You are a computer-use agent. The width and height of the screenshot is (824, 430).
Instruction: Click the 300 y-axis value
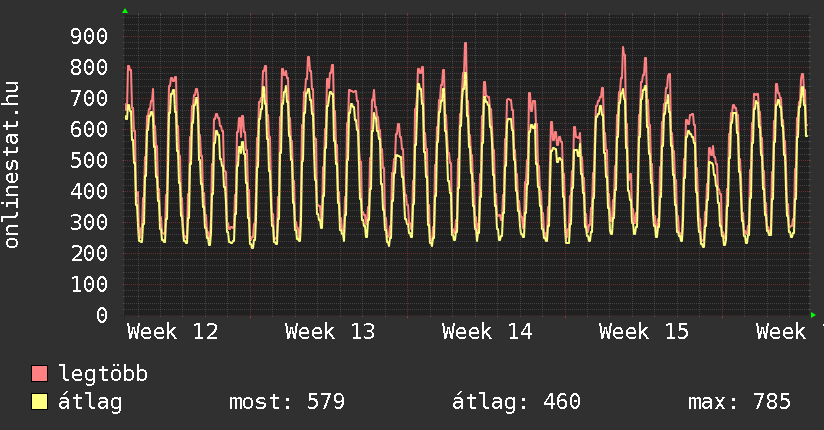pos(88,223)
